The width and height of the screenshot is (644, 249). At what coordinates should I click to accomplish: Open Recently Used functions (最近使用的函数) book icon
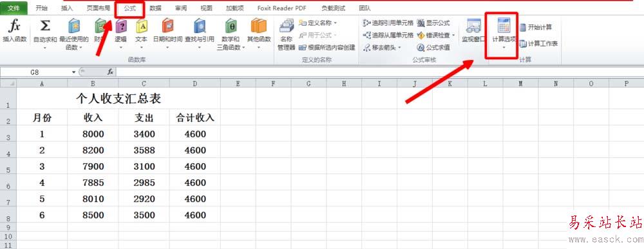tap(74, 26)
